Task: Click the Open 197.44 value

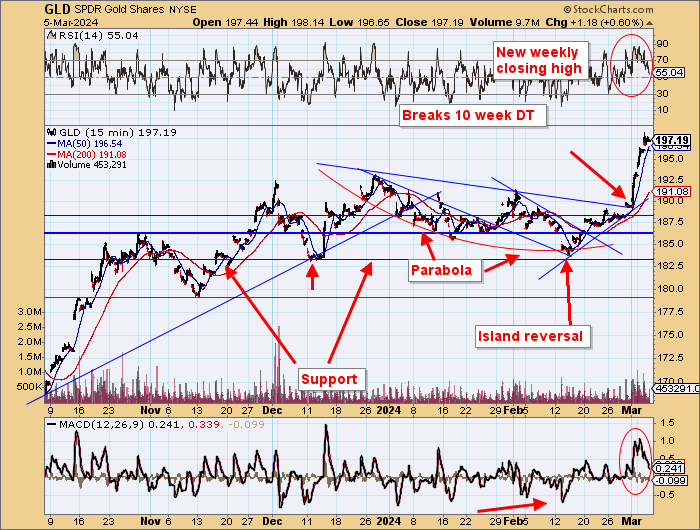Action: click(x=225, y=23)
